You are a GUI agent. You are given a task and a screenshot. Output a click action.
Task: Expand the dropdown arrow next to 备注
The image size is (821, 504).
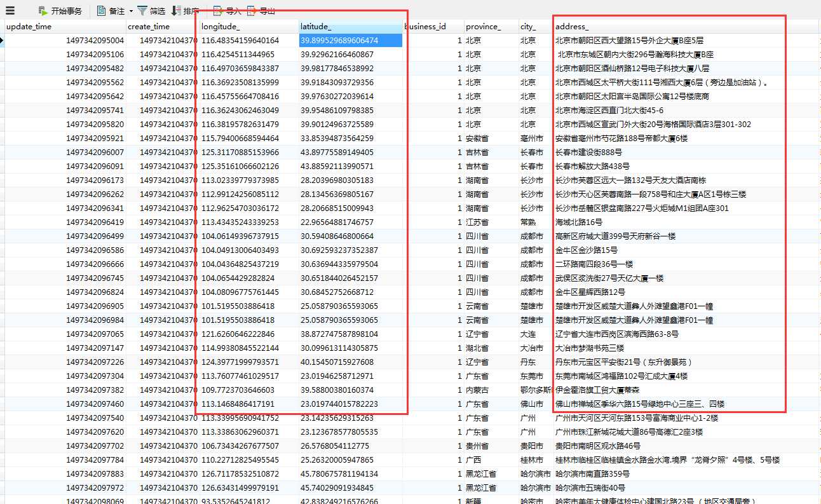131,11
